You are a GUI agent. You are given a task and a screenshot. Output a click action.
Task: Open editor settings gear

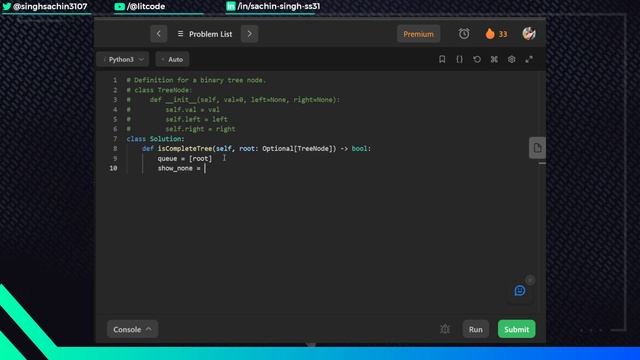(511, 60)
